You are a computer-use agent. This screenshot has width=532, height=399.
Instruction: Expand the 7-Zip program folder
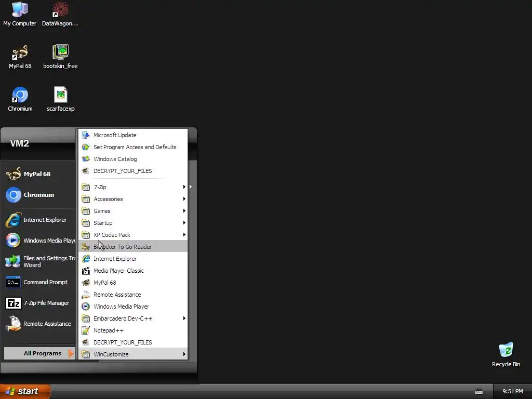133,187
